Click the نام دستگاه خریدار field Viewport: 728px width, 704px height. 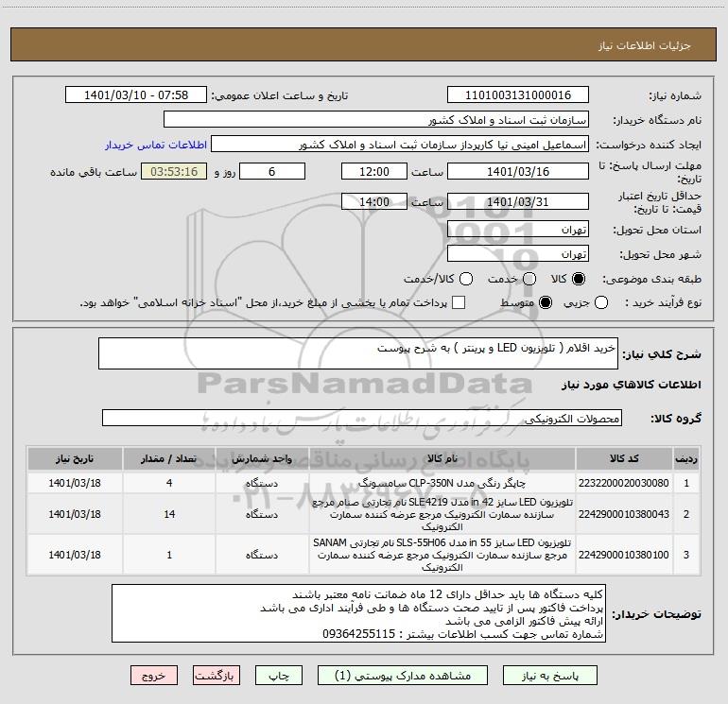point(376,119)
